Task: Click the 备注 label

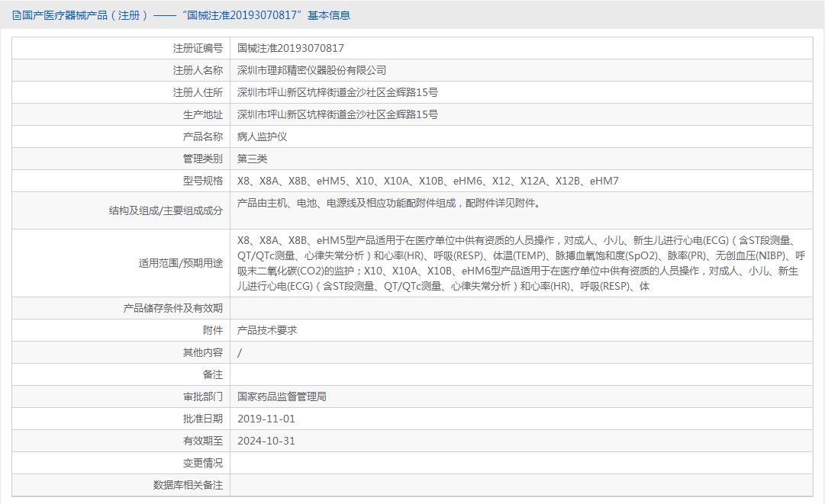Action: [213, 374]
